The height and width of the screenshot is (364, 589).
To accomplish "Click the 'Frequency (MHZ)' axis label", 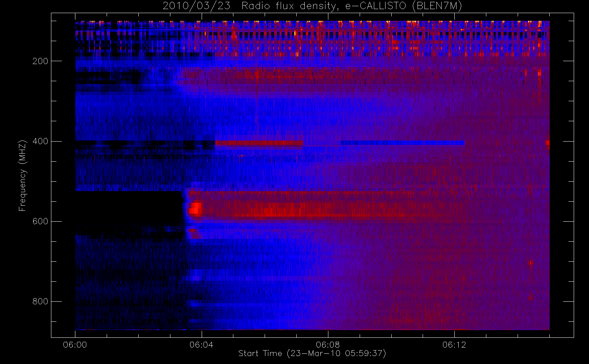I will (x=23, y=175).
